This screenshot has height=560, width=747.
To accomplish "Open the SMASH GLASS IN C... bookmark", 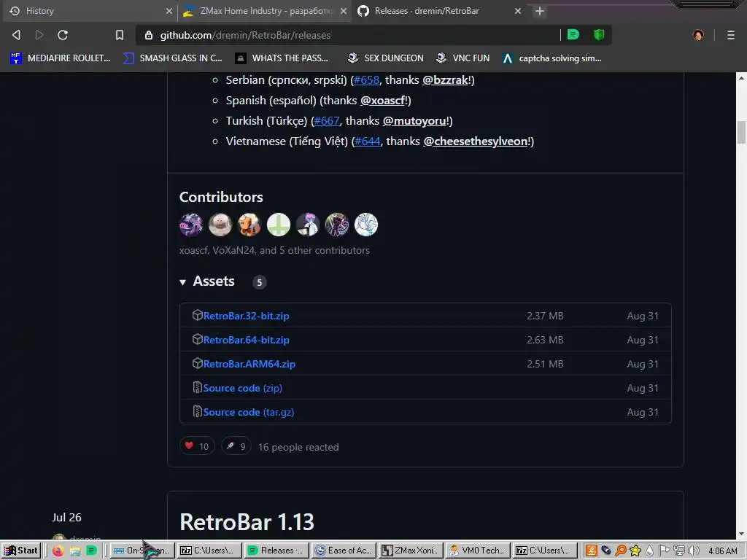I will tap(172, 58).
